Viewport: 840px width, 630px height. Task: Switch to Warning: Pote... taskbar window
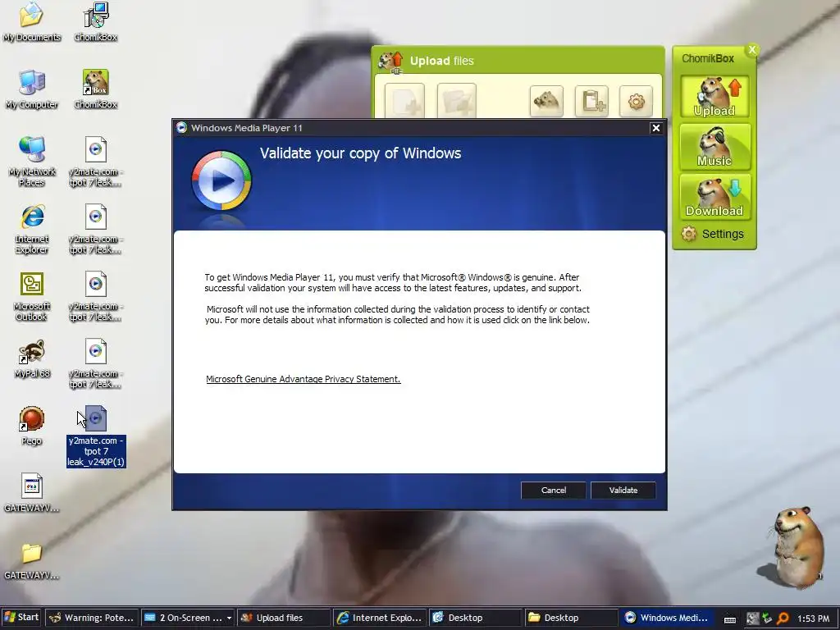pos(92,618)
